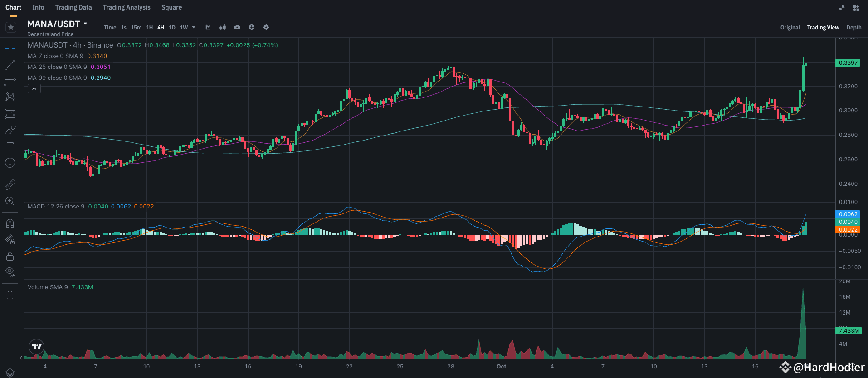Screen dimensions: 868x378
Task: Toggle lock all drawing tools
Action: point(10,257)
